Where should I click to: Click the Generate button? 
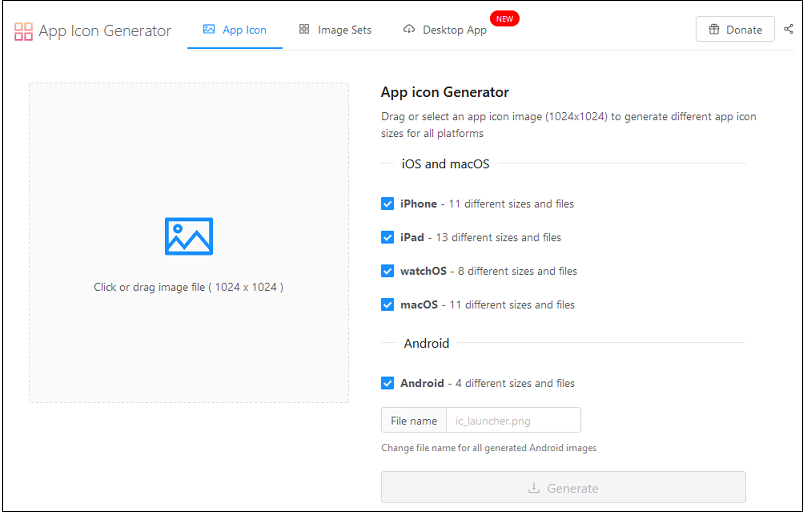pyautogui.click(x=563, y=487)
